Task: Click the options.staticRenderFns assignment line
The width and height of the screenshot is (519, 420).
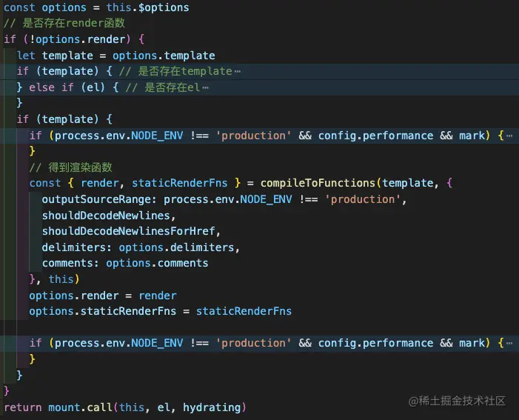Action: (x=161, y=311)
